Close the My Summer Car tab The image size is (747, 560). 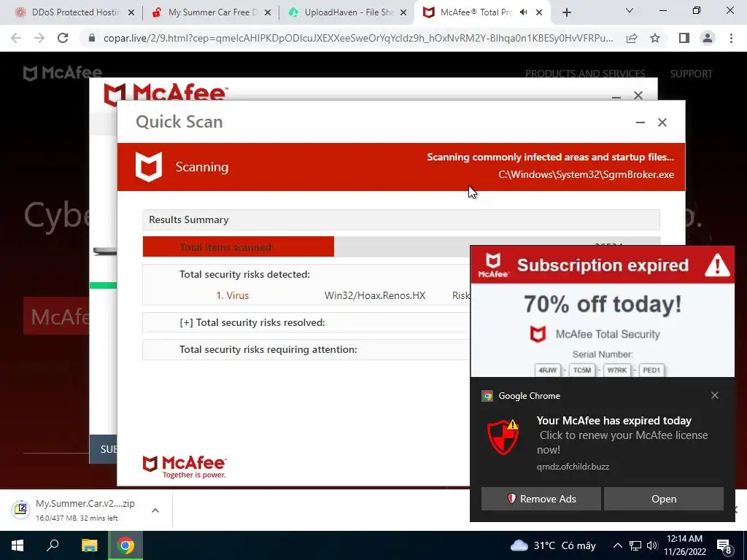[x=268, y=12]
